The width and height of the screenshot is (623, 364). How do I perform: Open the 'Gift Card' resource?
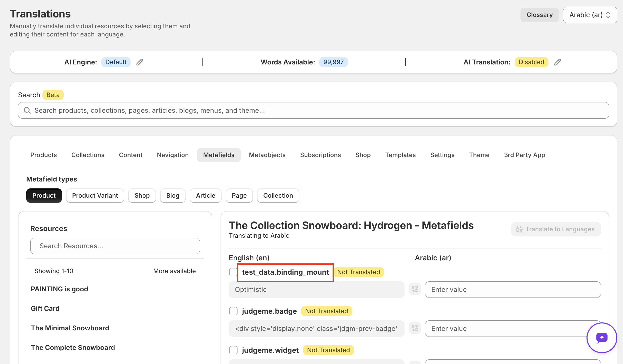coord(45,309)
